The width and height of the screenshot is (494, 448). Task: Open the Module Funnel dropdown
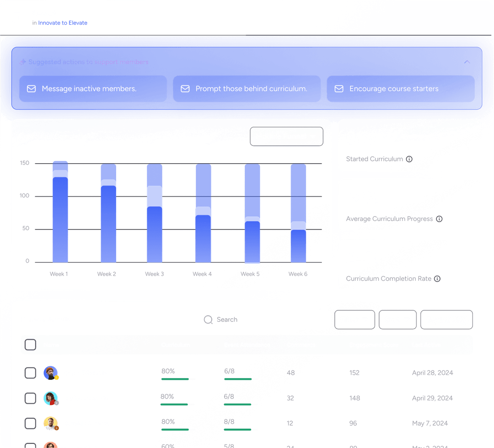click(x=286, y=136)
